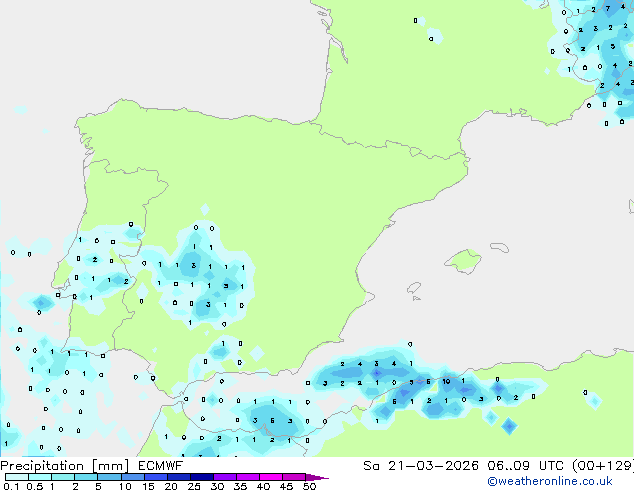Viewport: 634px width, 490px height.
Task: Click the Menorca island outline
Action: pyautogui.click(x=499, y=247)
